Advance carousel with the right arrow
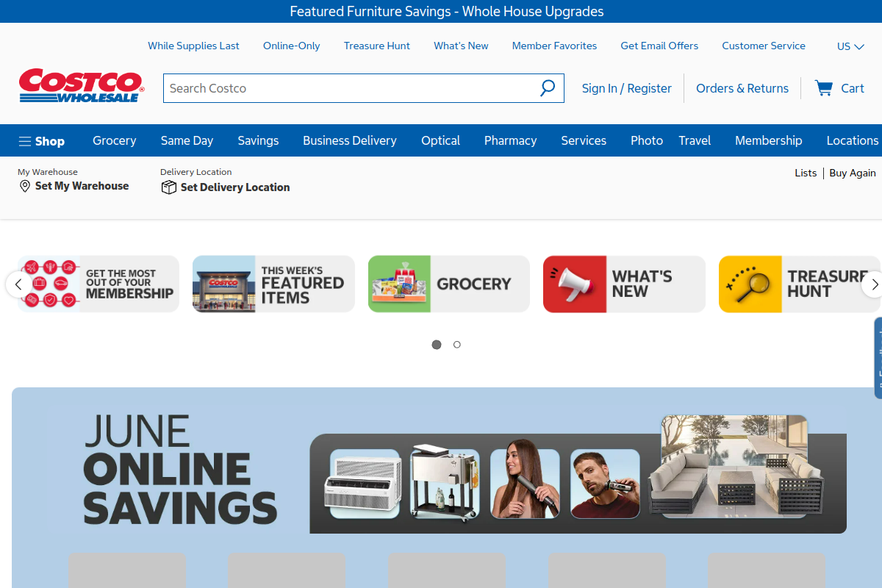882x588 pixels. click(873, 284)
